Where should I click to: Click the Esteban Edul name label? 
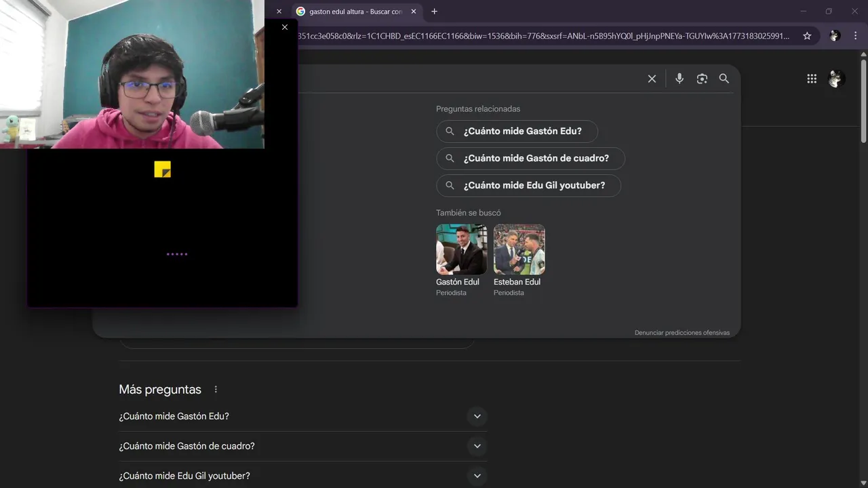[517, 282]
